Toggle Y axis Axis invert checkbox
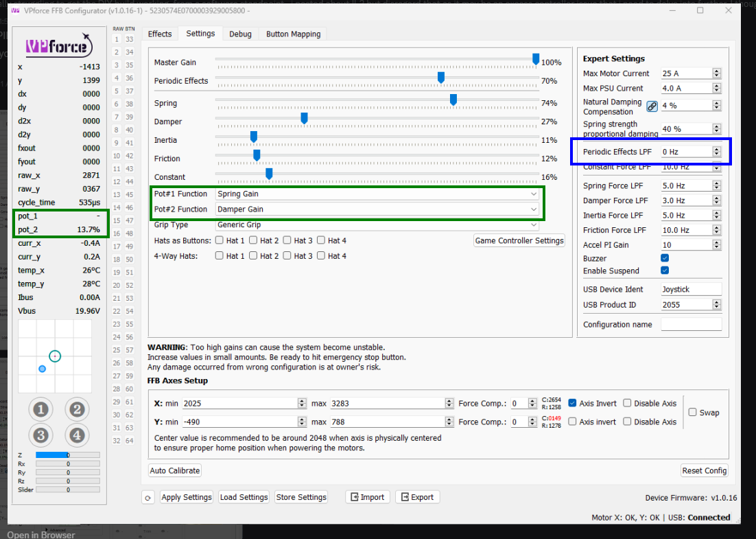Image resolution: width=756 pixels, height=539 pixels. (x=572, y=422)
